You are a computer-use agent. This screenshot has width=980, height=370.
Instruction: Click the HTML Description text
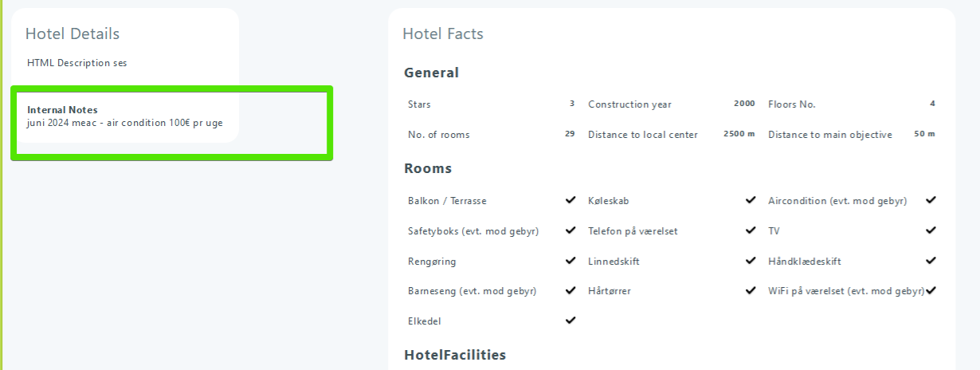(76, 63)
